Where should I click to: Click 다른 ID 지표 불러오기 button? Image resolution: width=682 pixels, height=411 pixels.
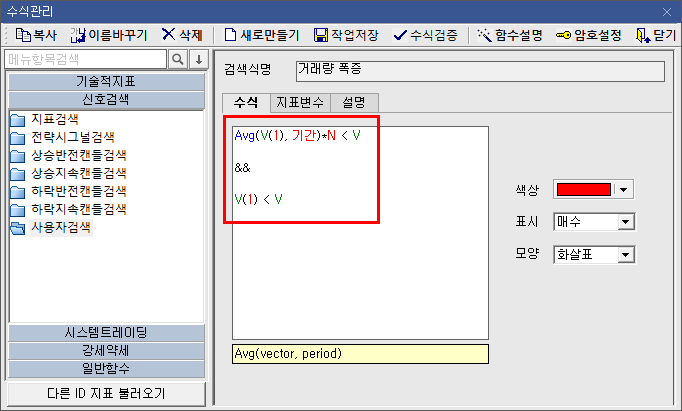coord(107,394)
